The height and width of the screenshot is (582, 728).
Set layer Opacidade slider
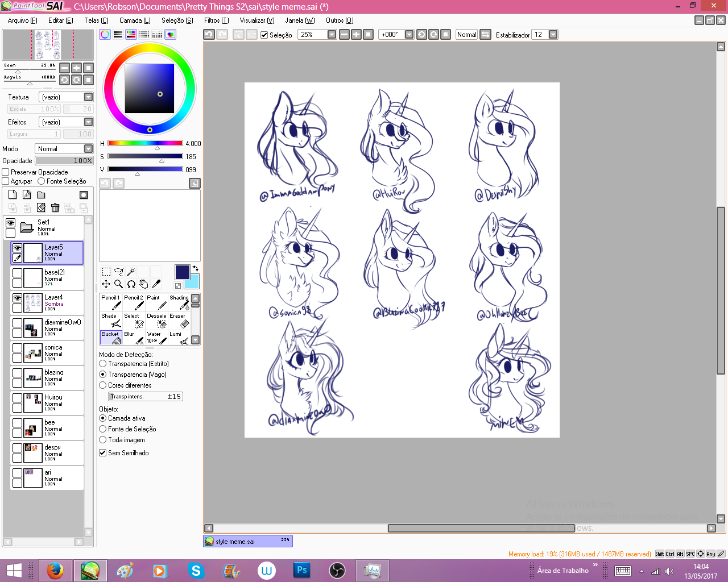coord(64,161)
